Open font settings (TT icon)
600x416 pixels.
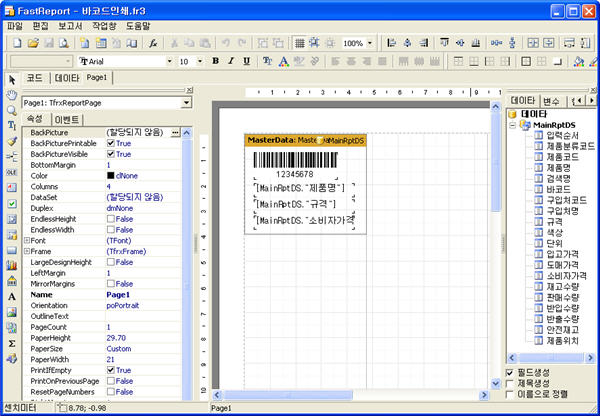267,61
